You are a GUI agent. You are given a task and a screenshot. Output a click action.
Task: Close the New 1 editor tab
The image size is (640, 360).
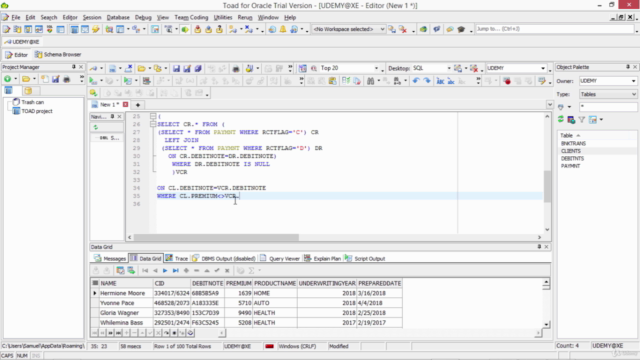pyautogui.click(x=125, y=104)
